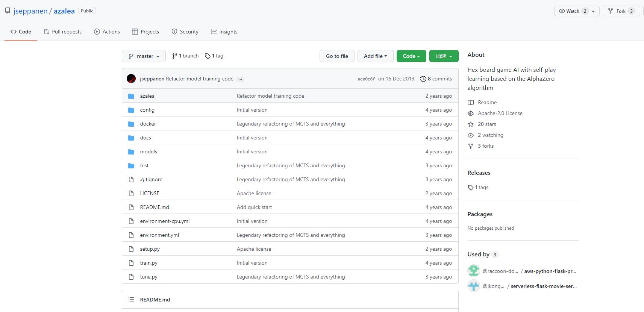Expand the commit message ellipsis
644x312 pixels.
coord(240,79)
